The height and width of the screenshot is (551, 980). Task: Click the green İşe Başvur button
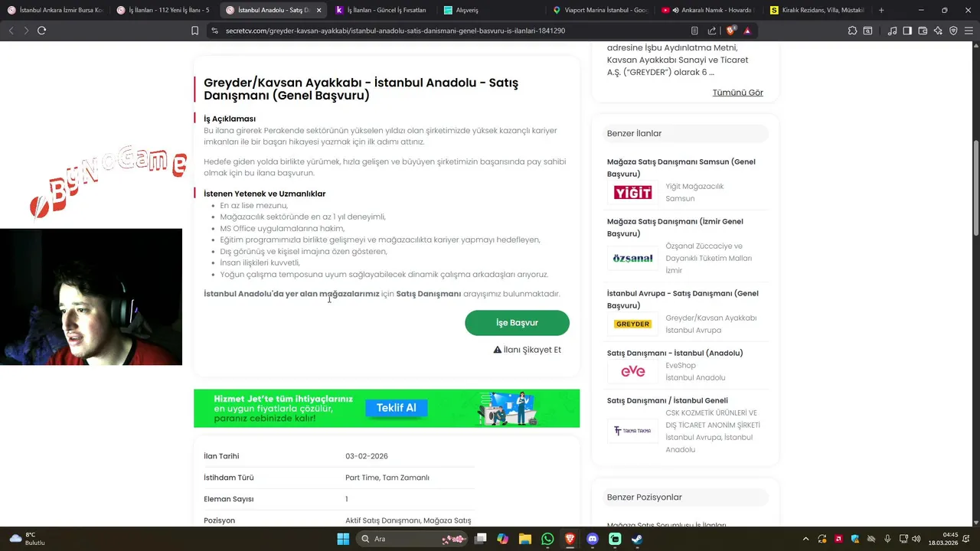point(517,323)
